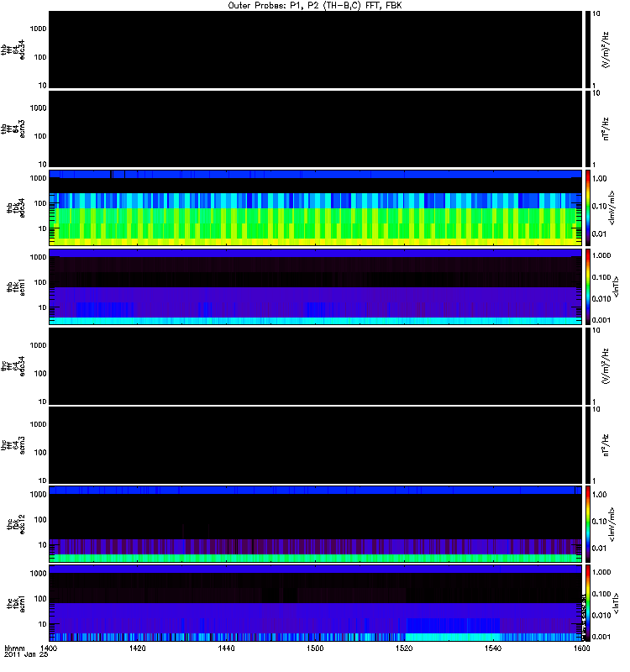Screen dimensions: 630x672
Task: Click the thb fbk edc34 axis label
Action: coord(16,207)
